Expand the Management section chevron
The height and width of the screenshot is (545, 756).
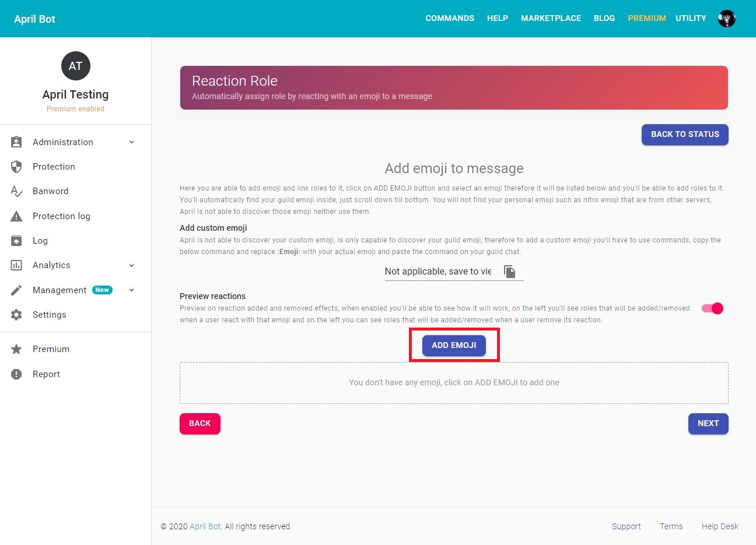132,290
